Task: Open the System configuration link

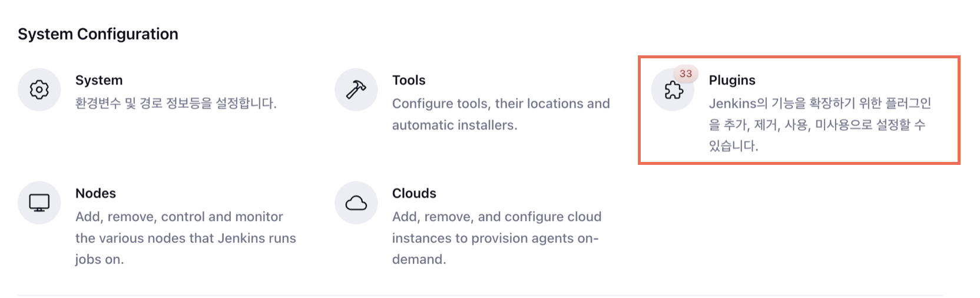Action: tap(99, 80)
